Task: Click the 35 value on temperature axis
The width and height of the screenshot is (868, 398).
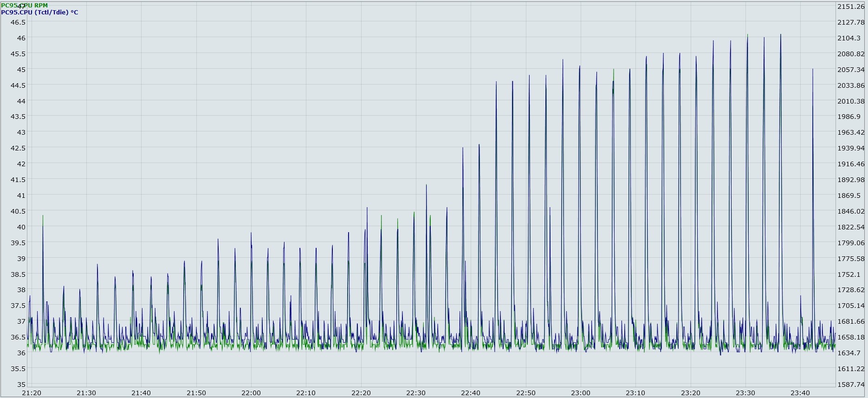Action: [21, 385]
